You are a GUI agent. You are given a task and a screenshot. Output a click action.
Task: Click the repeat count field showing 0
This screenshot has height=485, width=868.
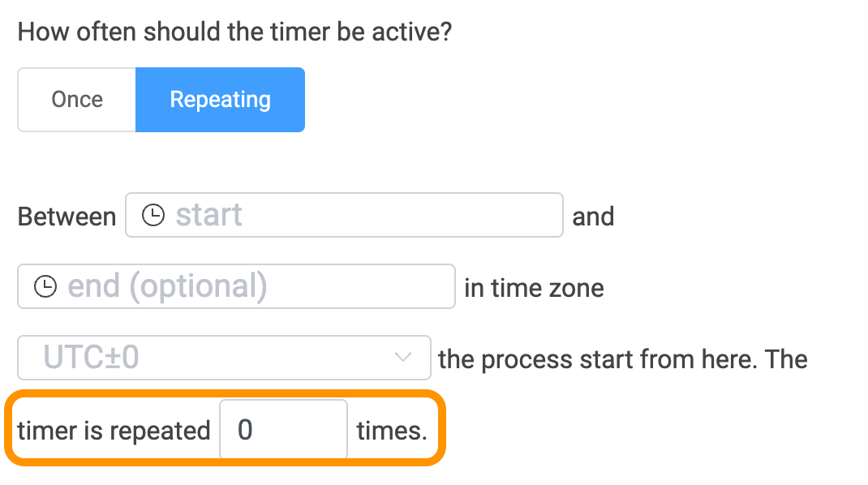point(283,429)
